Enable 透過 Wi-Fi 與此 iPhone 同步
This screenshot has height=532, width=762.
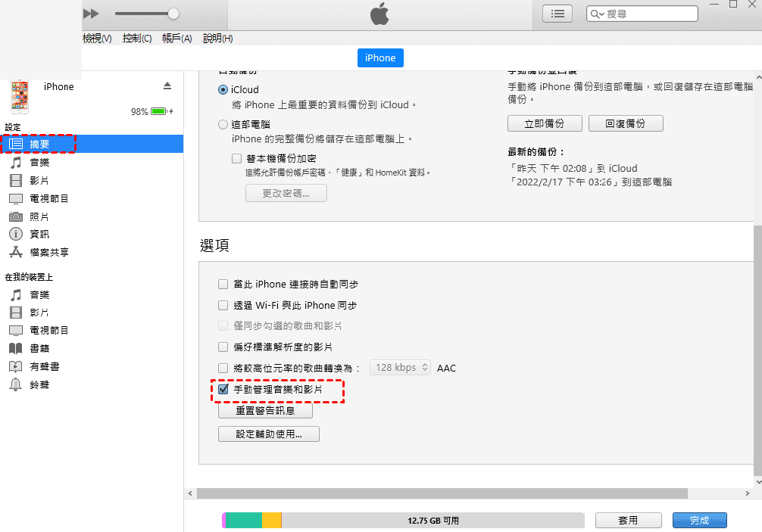pos(223,306)
